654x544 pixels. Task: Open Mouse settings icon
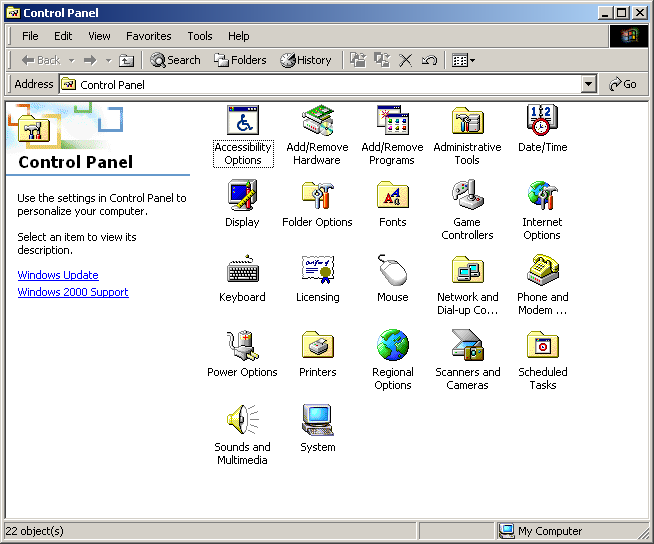392,270
